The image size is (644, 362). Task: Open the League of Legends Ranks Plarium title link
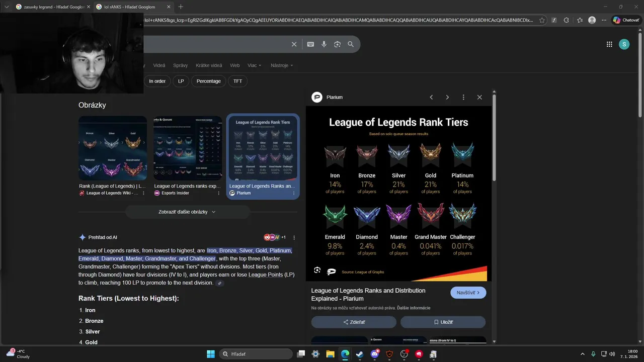click(x=368, y=295)
